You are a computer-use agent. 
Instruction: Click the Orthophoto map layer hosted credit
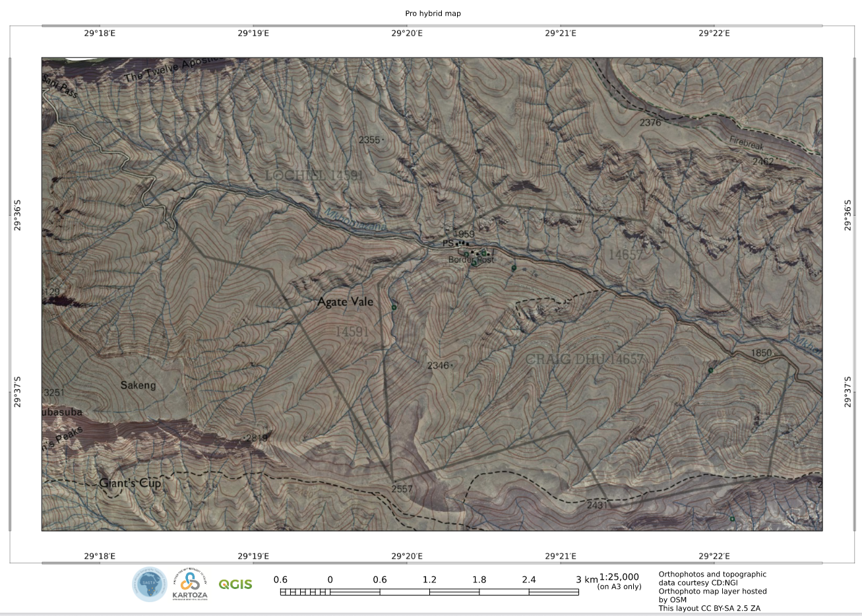tap(712, 592)
